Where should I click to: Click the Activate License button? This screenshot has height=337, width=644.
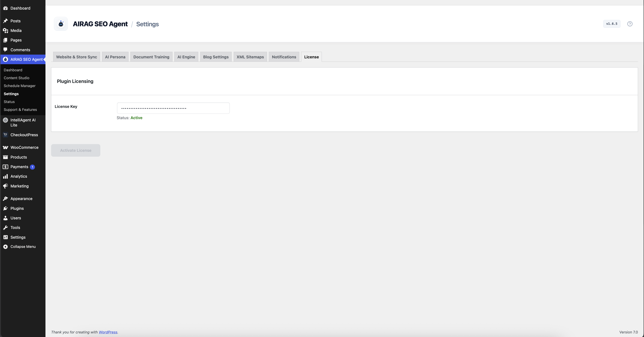pos(76,150)
